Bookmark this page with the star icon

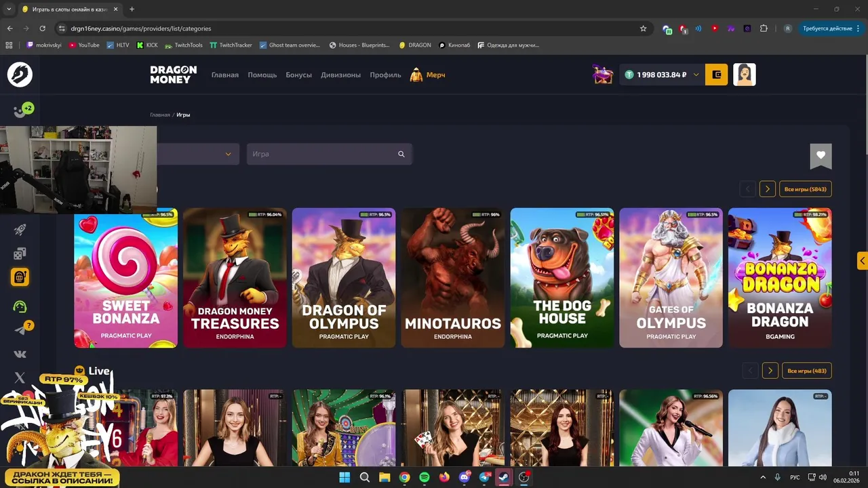pos(643,28)
